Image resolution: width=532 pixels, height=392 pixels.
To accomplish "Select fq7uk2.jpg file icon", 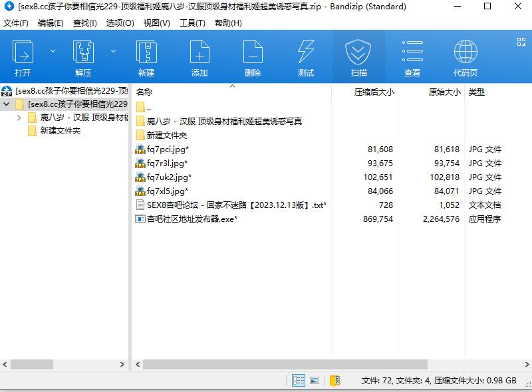I will 140,177.
